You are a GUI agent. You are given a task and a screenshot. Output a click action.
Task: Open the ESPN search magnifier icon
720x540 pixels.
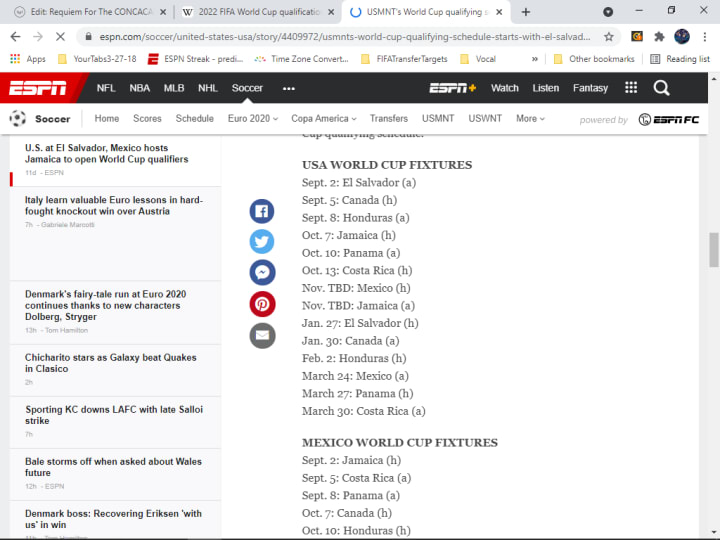(661, 88)
